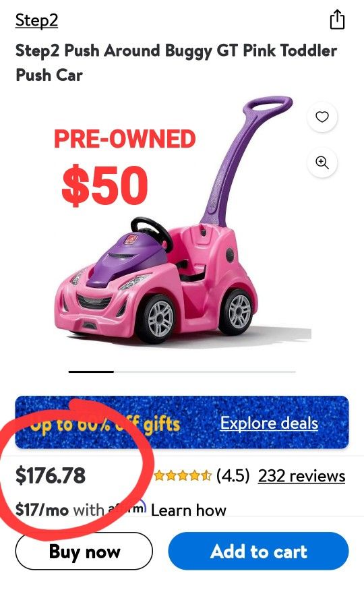Click the Affirm logo
This screenshot has width=364, height=596.
pos(127,508)
